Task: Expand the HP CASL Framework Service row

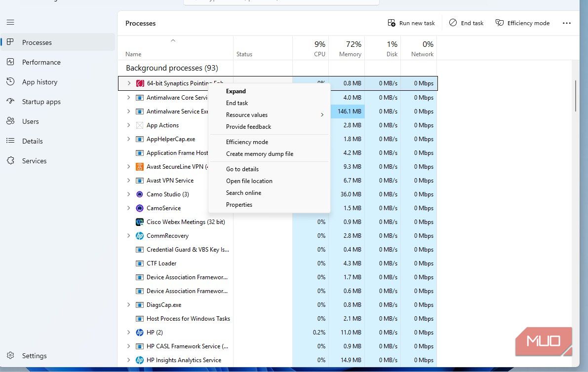Action: [x=129, y=346]
